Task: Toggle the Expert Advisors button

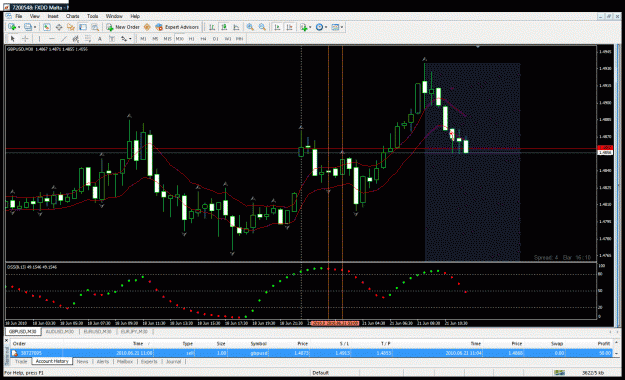Action: click(177, 27)
